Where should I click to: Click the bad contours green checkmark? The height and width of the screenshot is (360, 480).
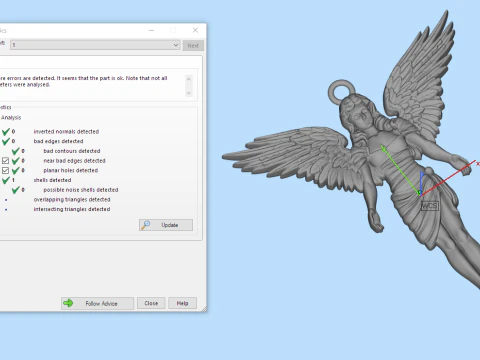click(15, 151)
